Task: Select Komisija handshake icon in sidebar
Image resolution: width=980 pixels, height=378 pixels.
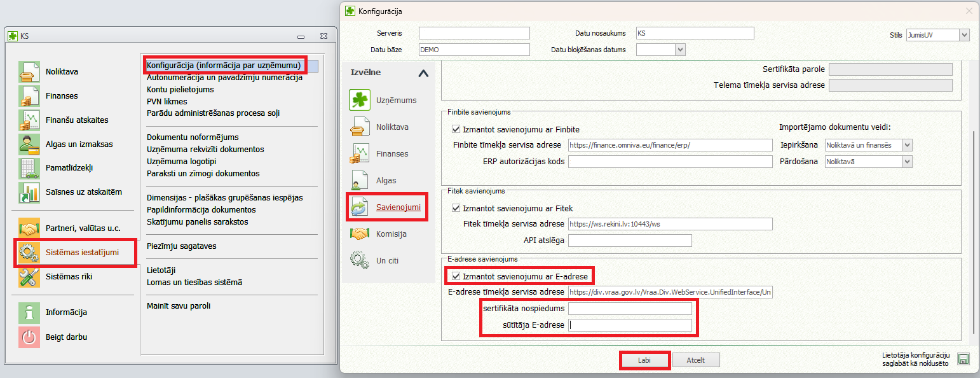Action: (x=360, y=234)
